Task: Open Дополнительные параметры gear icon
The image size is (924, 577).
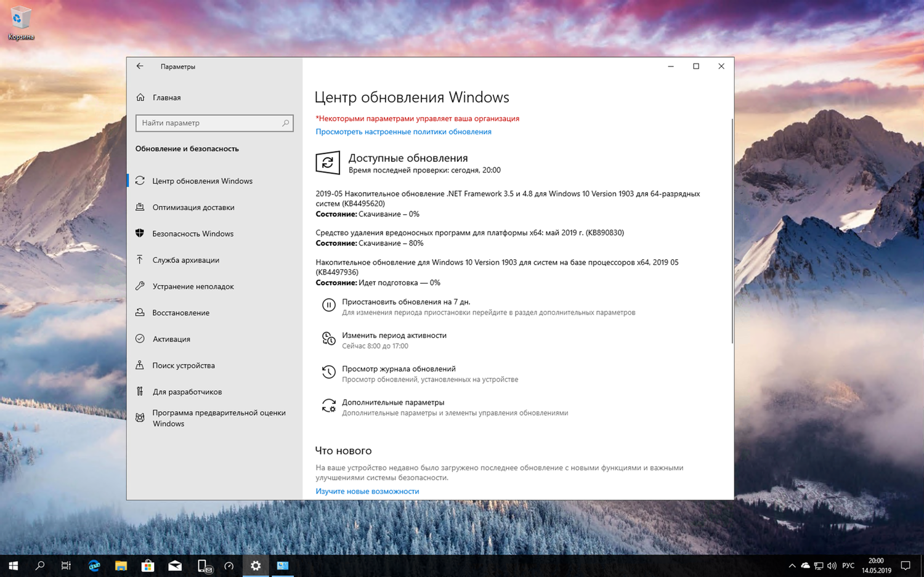Action: [x=328, y=405]
